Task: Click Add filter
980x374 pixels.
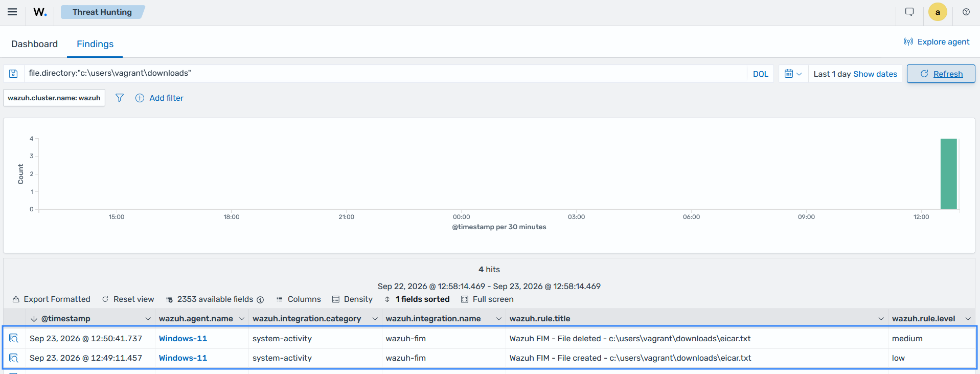Action: [x=159, y=98]
